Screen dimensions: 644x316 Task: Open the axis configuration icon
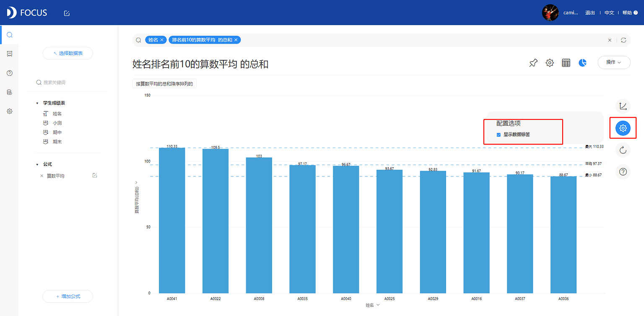click(x=623, y=106)
